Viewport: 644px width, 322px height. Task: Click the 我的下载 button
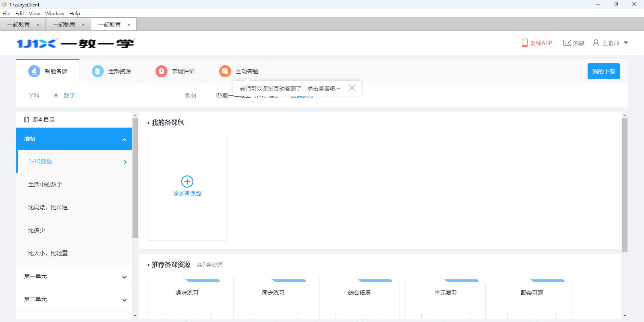(x=603, y=71)
